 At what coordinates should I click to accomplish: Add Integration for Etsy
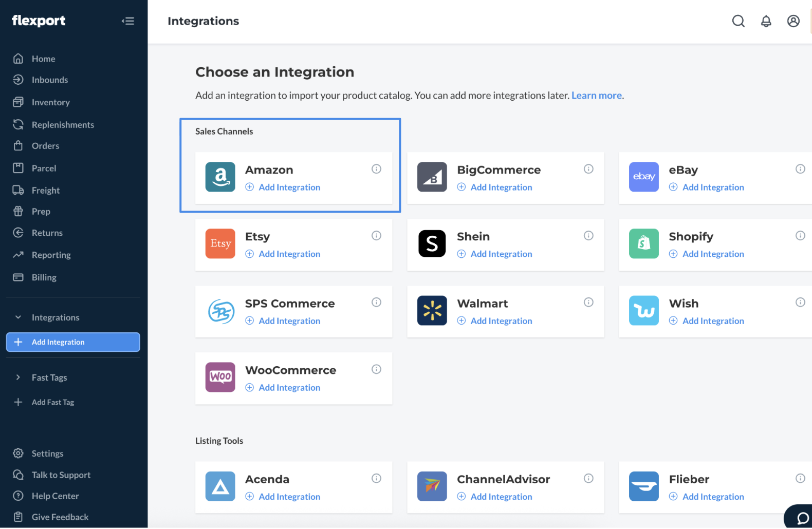[283, 254]
